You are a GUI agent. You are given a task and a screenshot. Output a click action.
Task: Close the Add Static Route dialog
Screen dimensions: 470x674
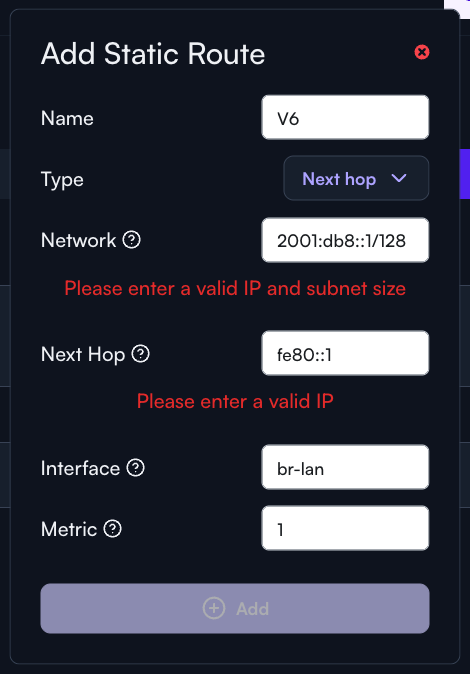[x=421, y=52]
